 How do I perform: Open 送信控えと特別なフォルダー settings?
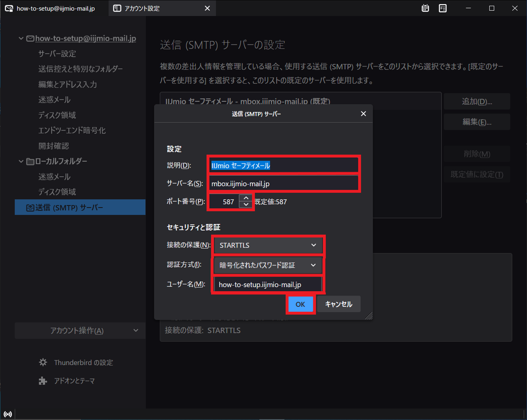click(81, 69)
